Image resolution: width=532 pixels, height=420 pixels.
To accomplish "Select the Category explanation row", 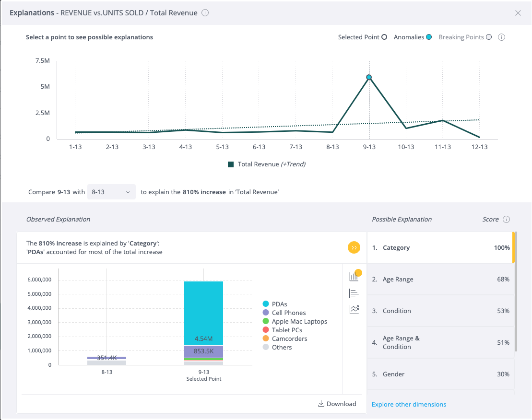I will (x=441, y=247).
